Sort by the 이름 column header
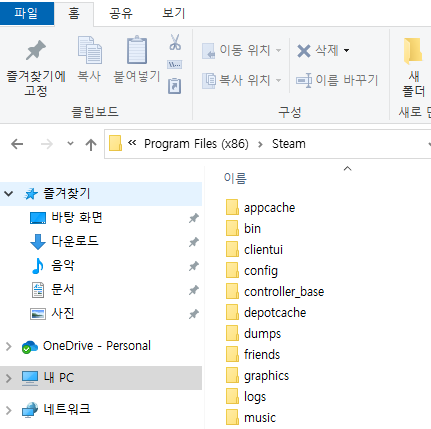This screenshot has height=429, width=431. click(235, 178)
